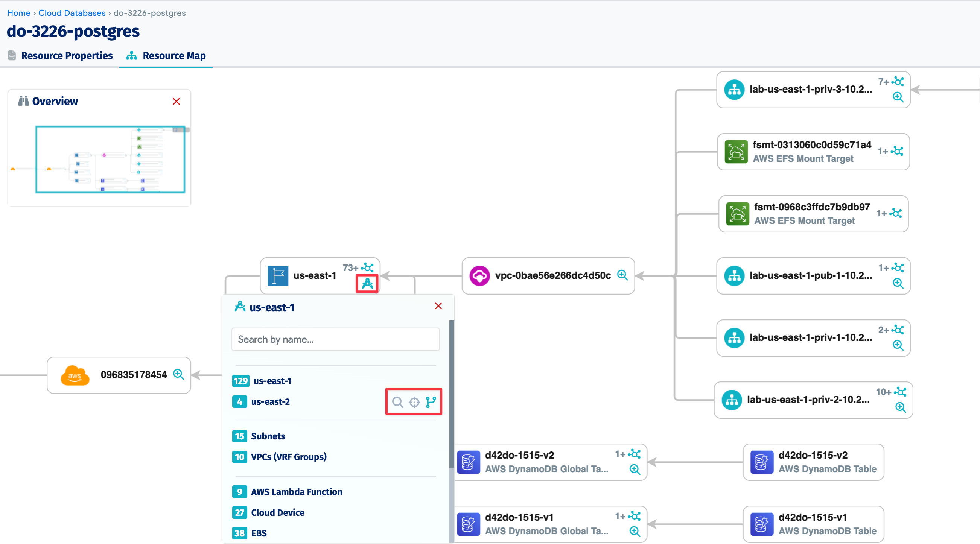
Task: Close the us-east-1 details popup
Action: pos(438,306)
